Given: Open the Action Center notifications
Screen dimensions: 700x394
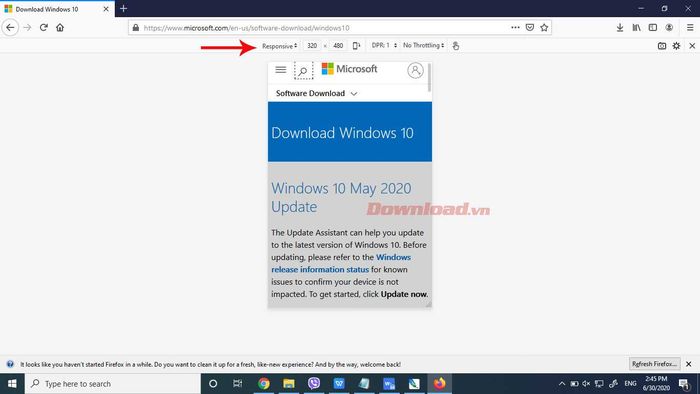Looking at the screenshot, I should point(684,384).
